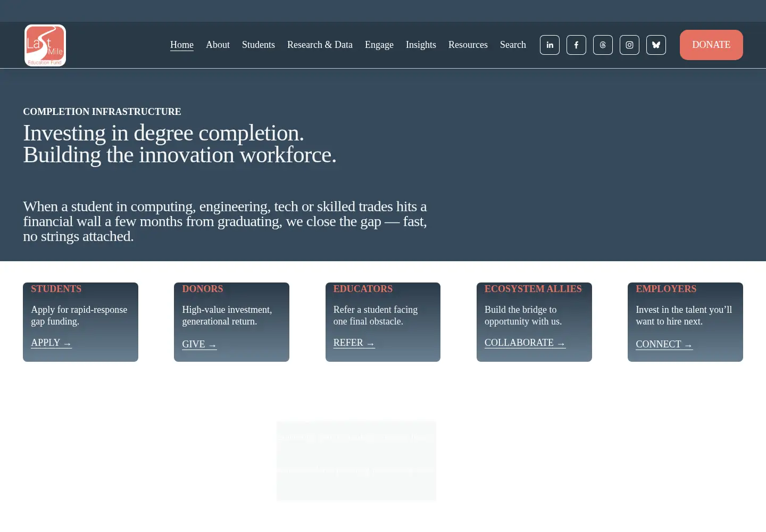
Task: Click the ECOSYSTEM ALLIES card heading
Action: coord(533,289)
